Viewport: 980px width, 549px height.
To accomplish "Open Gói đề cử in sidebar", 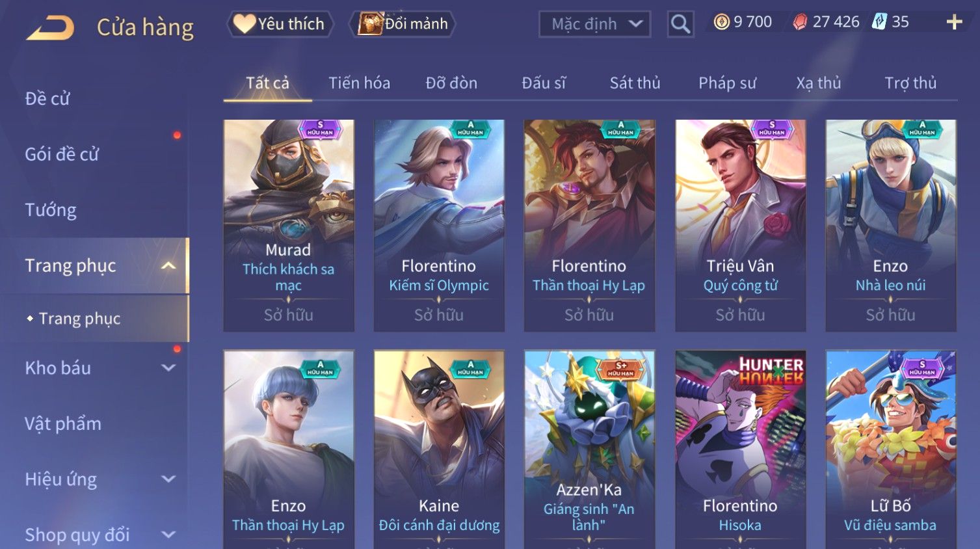I will click(x=62, y=154).
